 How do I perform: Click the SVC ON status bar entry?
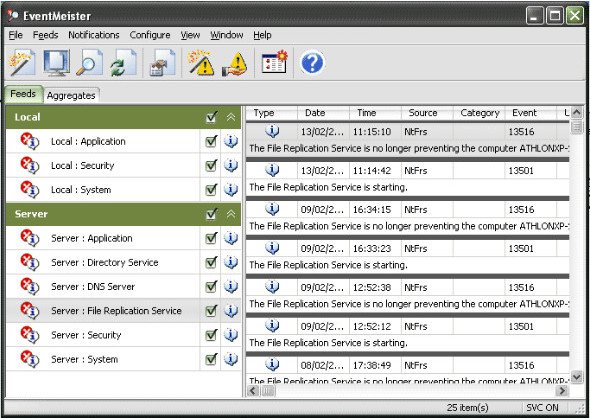(x=542, y=408)
